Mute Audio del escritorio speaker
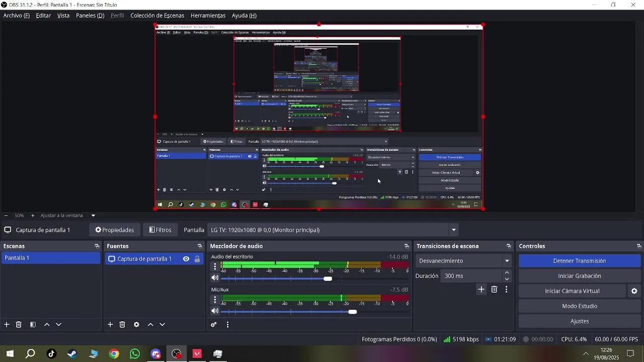 click(x=215, y=278)
